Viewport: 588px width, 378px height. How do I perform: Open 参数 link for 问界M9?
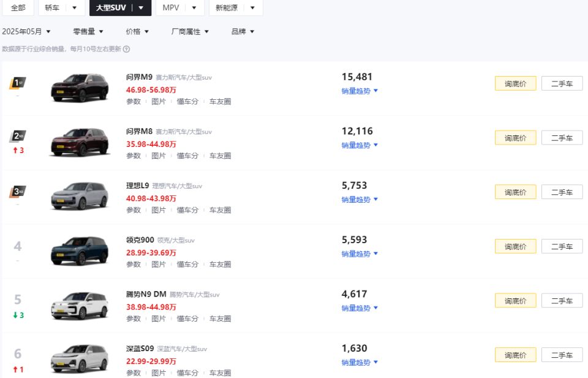click(134, 102)
